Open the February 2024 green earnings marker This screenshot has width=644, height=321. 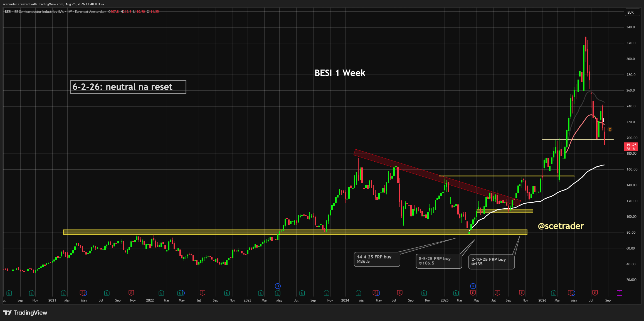[358, 293]
